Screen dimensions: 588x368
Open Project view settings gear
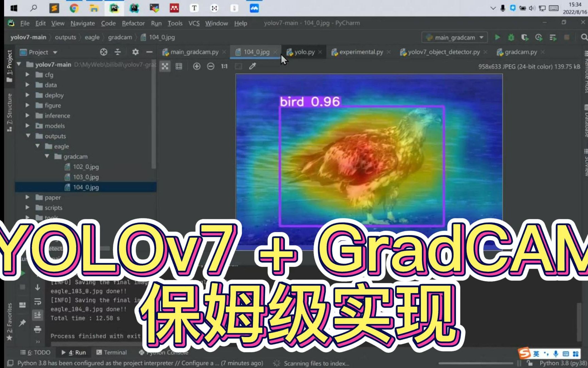(135, 52)
